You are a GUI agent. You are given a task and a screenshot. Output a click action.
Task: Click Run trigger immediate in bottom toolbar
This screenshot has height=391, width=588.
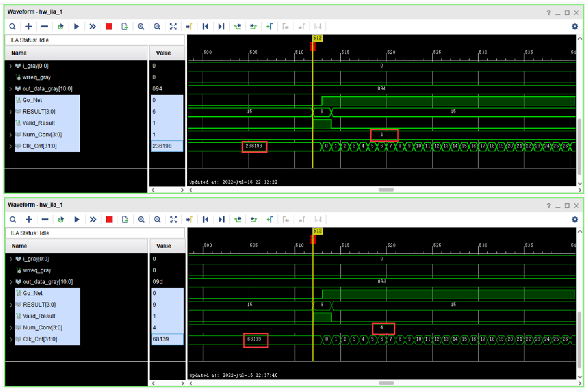pos(93,219)
